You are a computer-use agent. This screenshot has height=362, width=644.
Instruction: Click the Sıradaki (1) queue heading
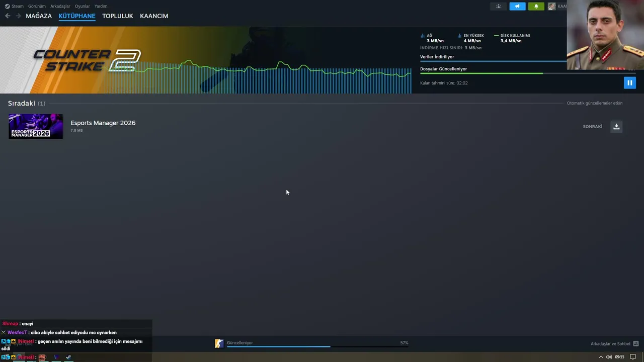pos(27,103)
